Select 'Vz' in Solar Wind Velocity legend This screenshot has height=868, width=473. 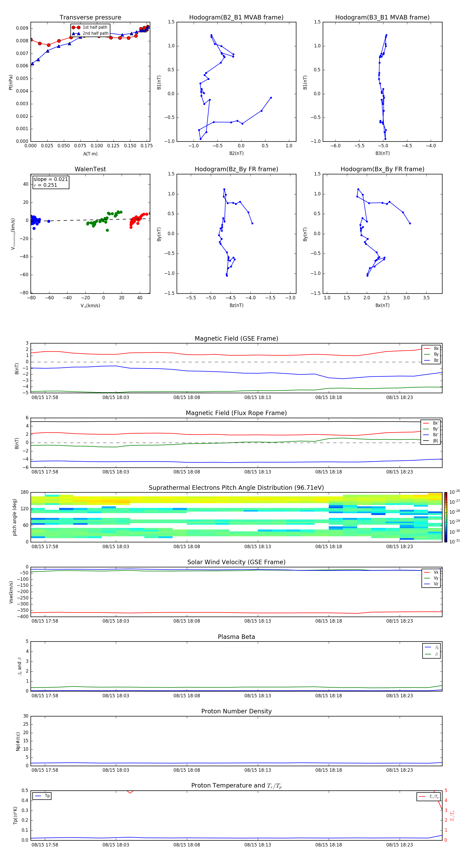431,584
